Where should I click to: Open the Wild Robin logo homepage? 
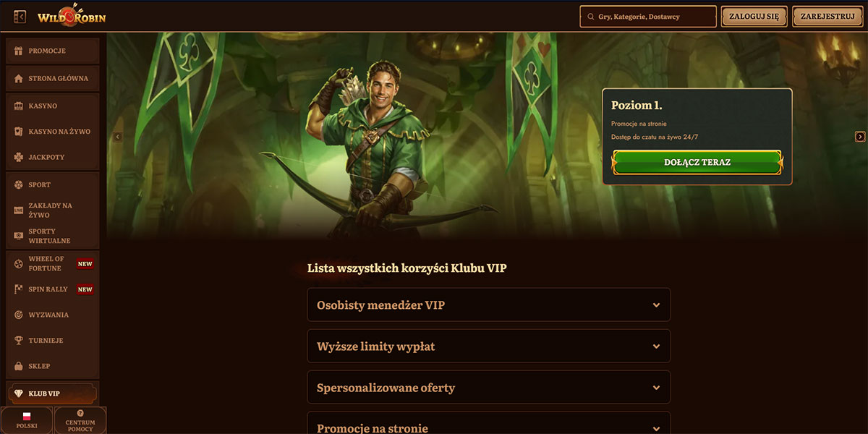point(72,16)
